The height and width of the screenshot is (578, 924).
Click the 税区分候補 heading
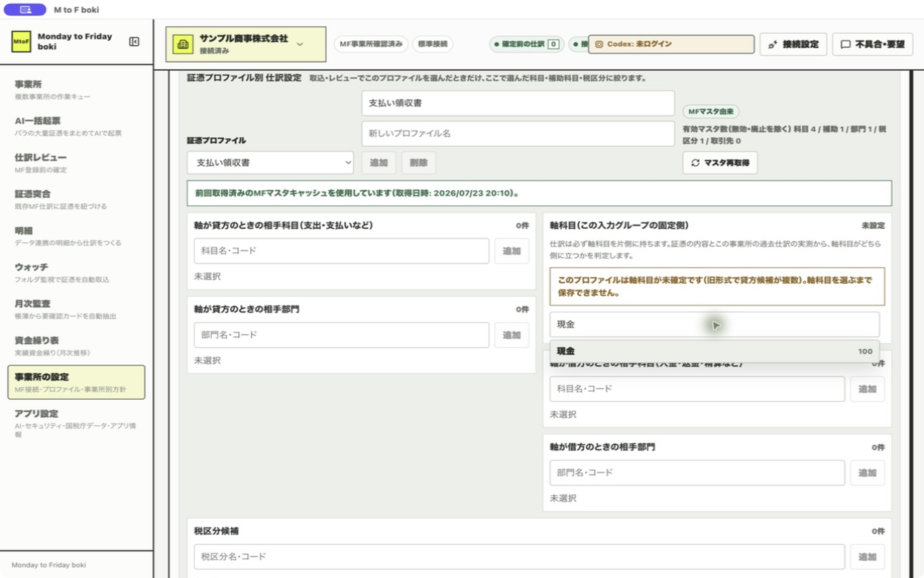click(x=216, y=531)
